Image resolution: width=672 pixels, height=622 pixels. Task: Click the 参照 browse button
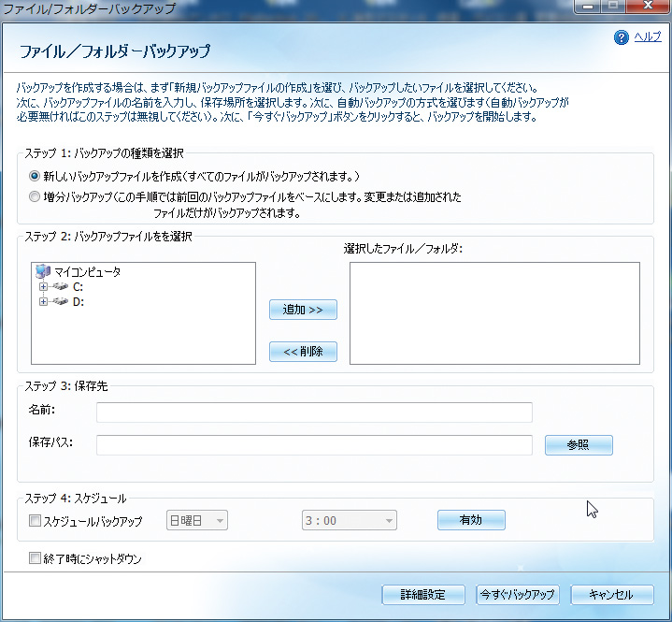click(579, 445)
